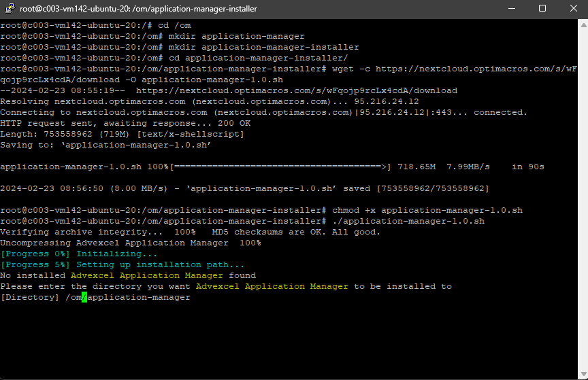Click the scrollbar down arrow

point(583,374)
